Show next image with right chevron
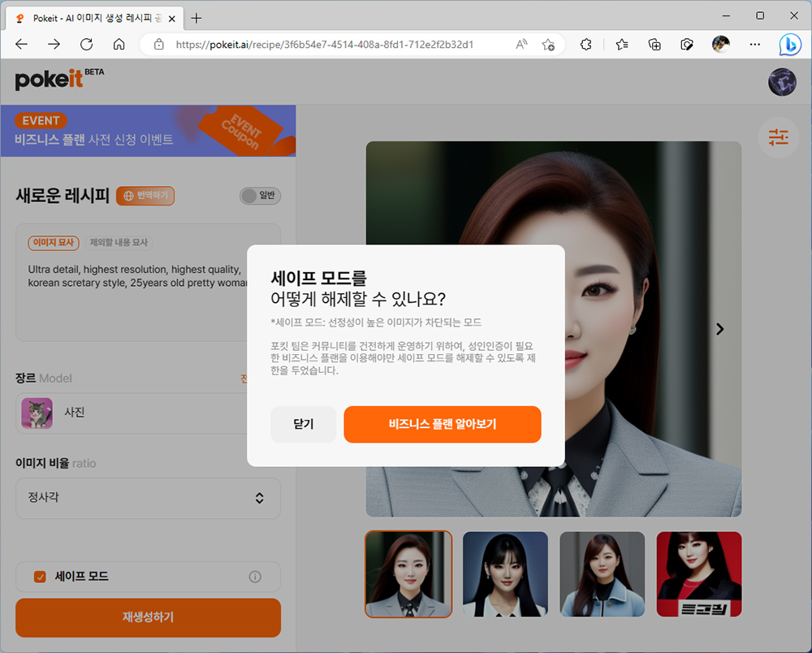The width and height of the screenshot is (812, 653). 719,329
